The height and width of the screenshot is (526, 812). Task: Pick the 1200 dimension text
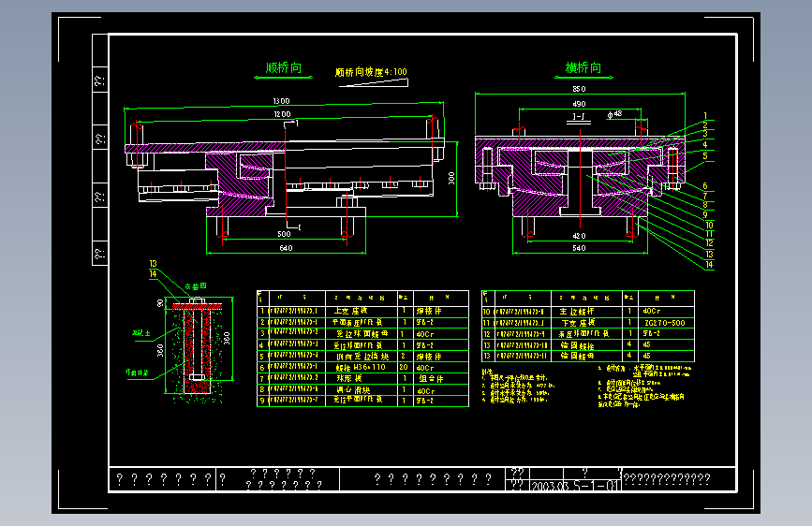(x=282, y=114)
